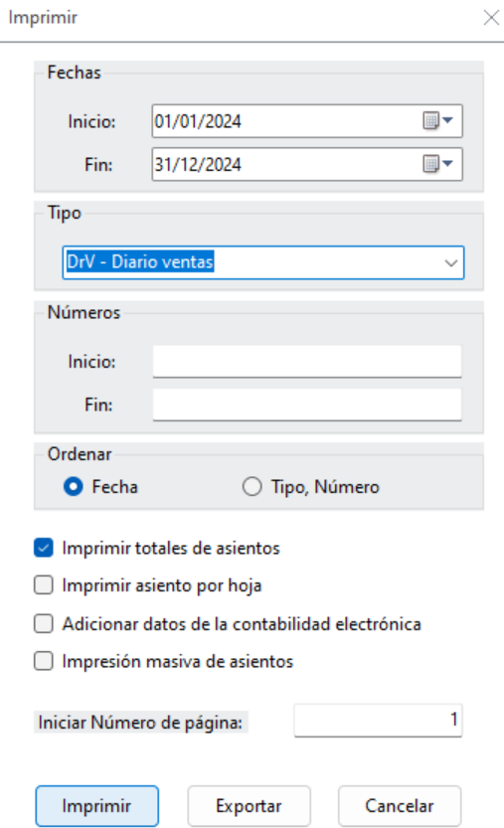
Task: Click inside Fechas Inicio date field
Action: click(285, 121)
